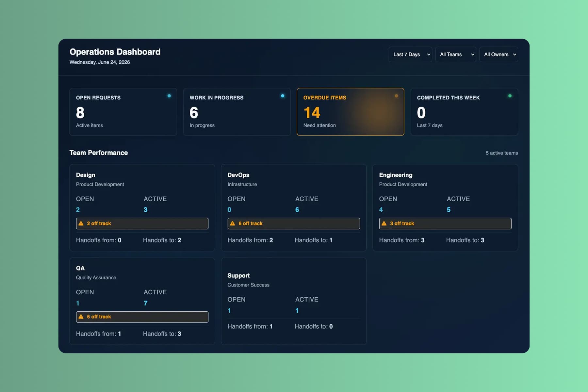Click Design 'Handoffs from: 0'
This screenshot has width=588, height=392.
99,240
